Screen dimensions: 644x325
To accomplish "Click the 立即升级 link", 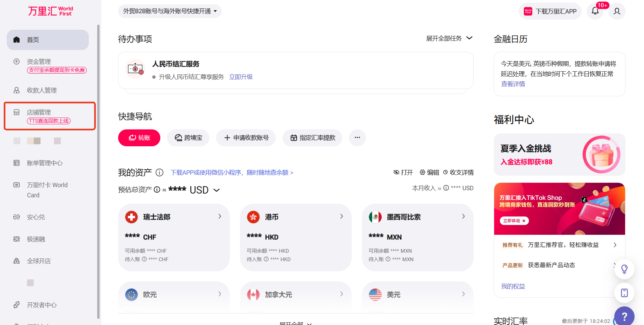I will click(241, 77).
